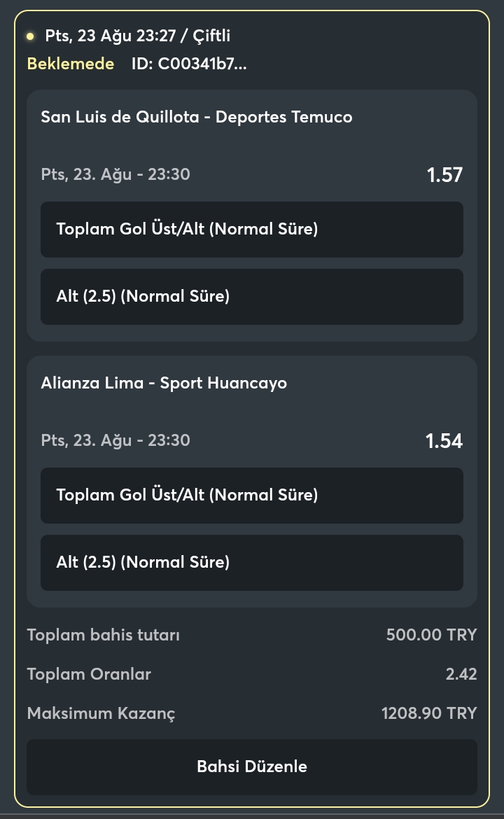Viewport: 504px width, 819px height.
Task: Open the Bahsi Düzenle button
Action: (x=252, y=766)
